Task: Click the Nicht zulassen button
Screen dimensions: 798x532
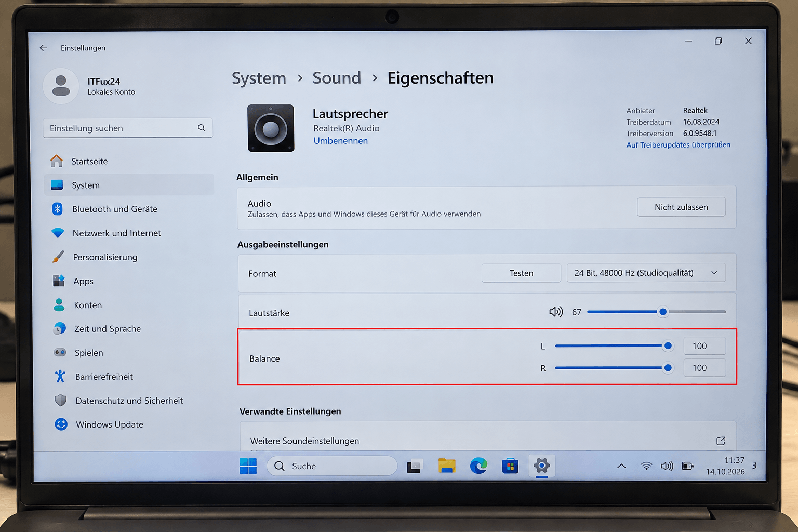Action: click(x=681, y=207)
